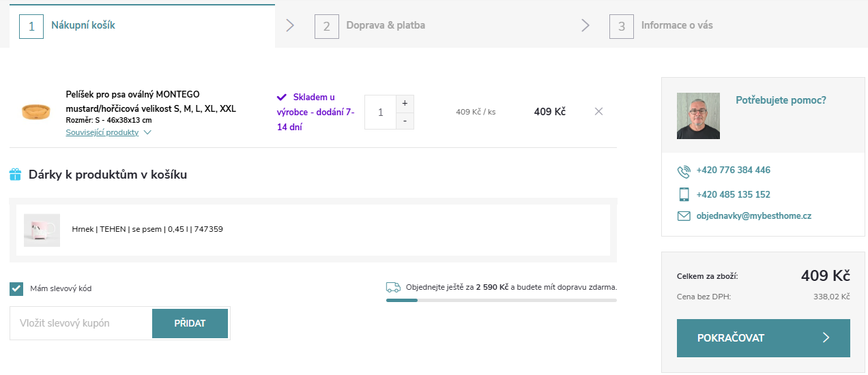This screenshot has width=868, height=375.
Task: Increase quantity with plus button
Action: tap(405, 103)
